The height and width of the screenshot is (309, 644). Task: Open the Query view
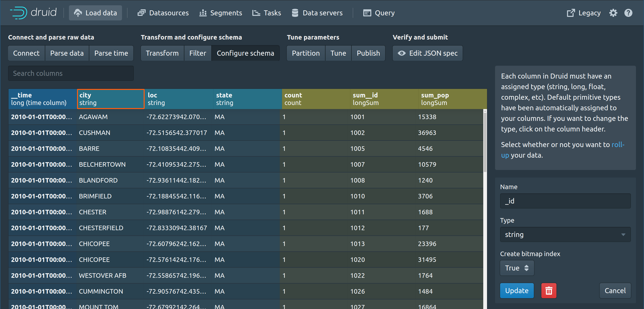pyautogui.click(x=379, y=13)
